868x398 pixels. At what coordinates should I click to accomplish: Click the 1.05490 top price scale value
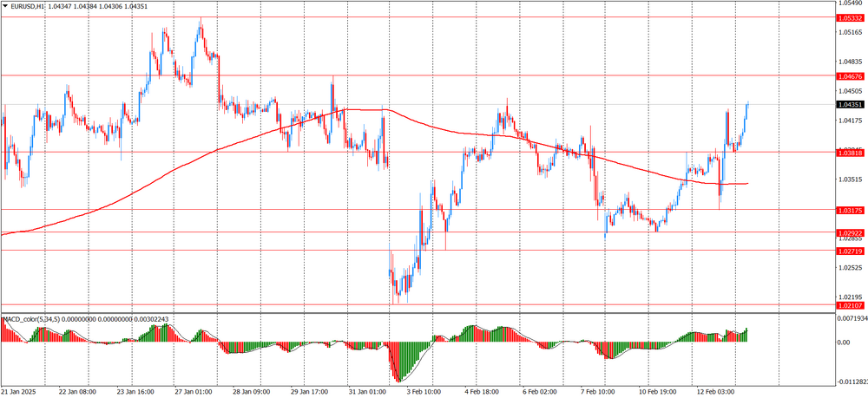point(850,4)
